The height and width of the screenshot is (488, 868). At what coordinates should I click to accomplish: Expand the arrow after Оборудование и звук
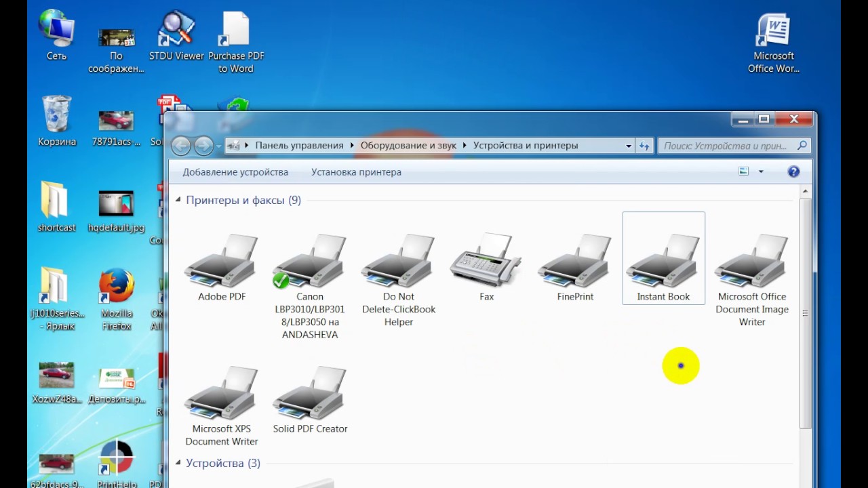465,145
